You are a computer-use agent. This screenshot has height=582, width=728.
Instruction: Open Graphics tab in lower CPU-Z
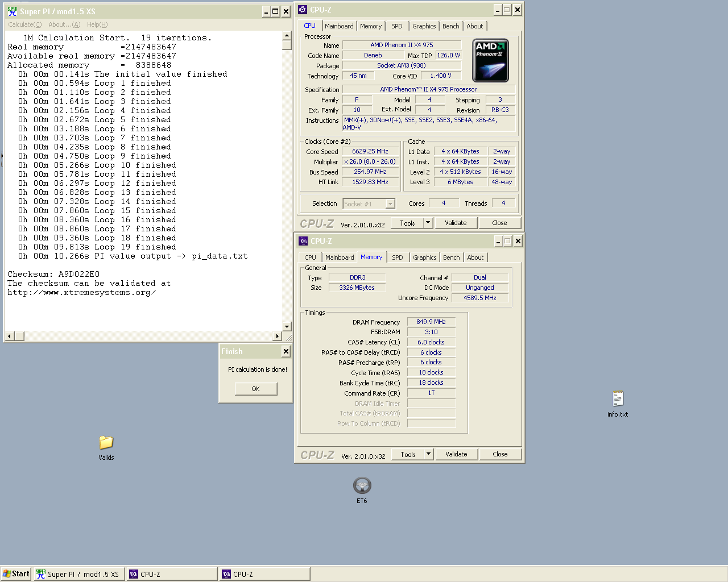(425, 257)
